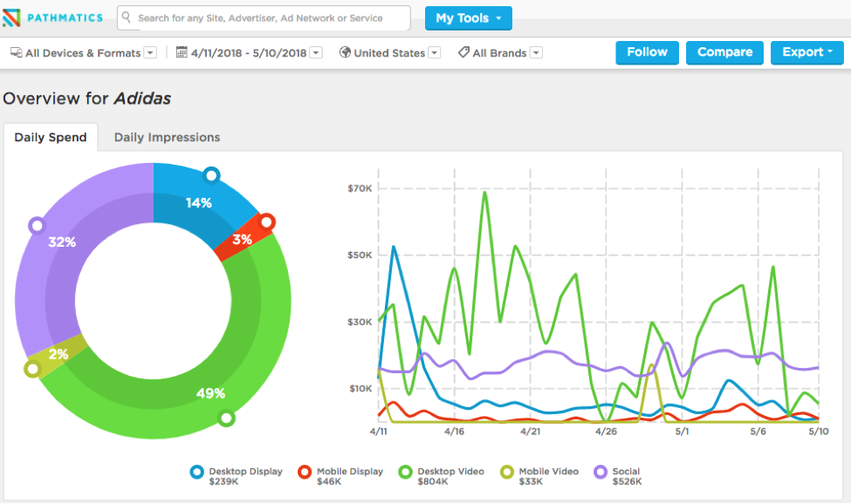This screenshot has height=504, width=851.
Task: Open the All Devices & Formats dropdown
Action: pos(150,52)
